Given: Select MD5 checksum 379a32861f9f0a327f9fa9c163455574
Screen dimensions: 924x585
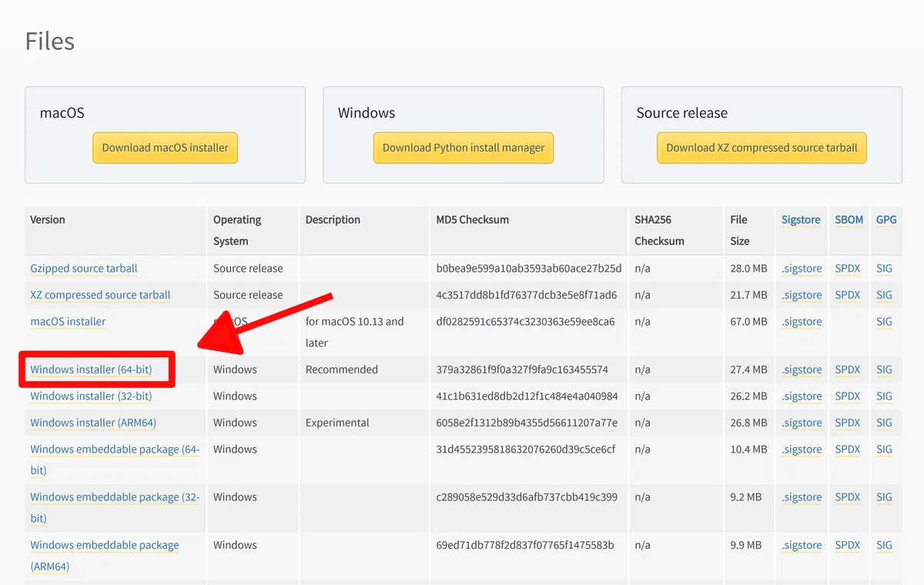Looking at the screenshot, I should [x=522, y=369].
